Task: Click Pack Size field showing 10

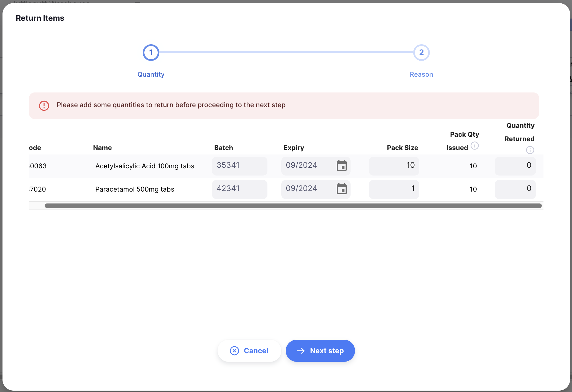Action: [x=394, y=166]
